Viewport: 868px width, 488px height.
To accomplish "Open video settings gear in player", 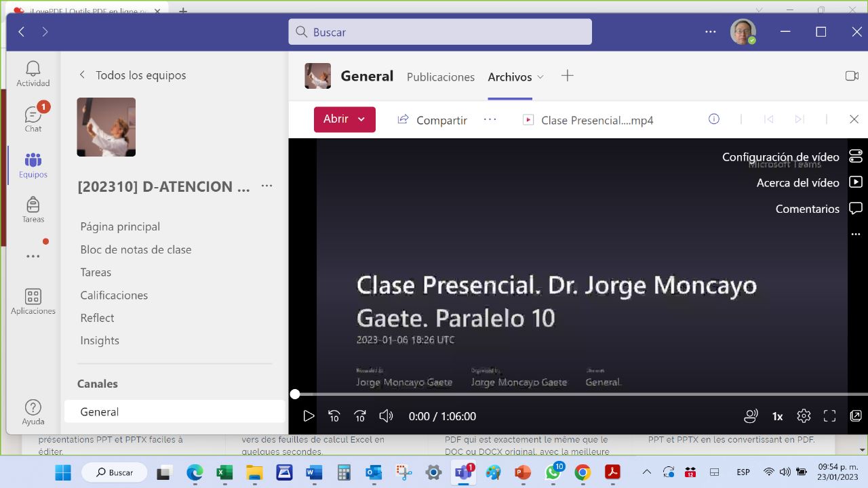I will (x=804, y=416).
